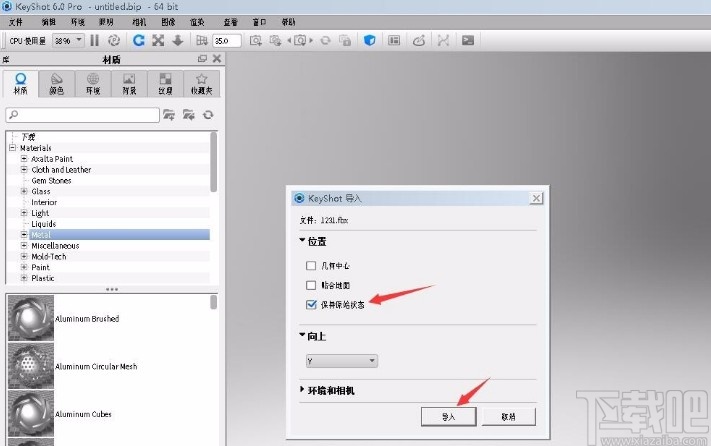The image size is (711, 446).
Task: Expand the Glass folder
Action: tap(24, 191)
